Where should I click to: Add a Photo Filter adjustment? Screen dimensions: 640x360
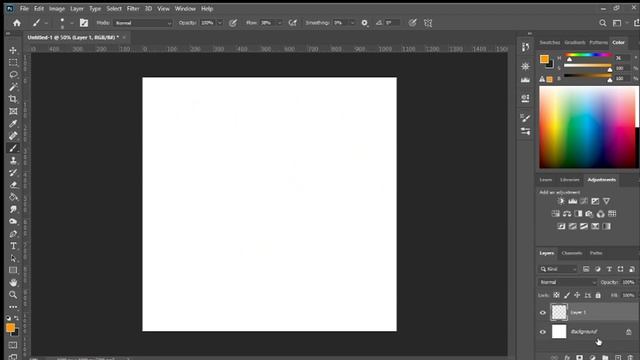589,214
